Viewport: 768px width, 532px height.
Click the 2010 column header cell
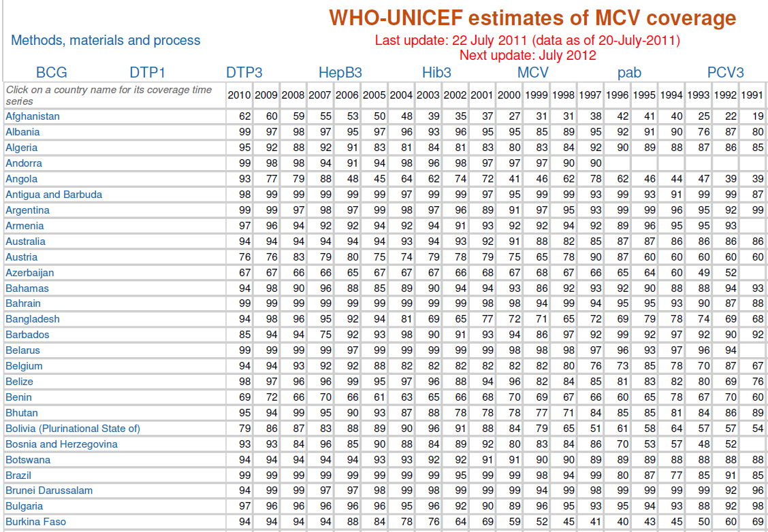tap(239, 95)
